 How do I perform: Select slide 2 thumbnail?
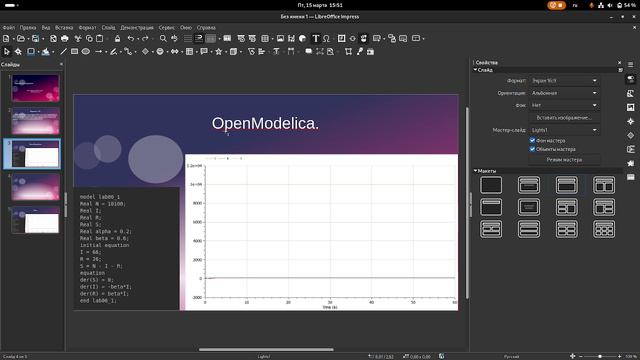click(x=36, y=121)
